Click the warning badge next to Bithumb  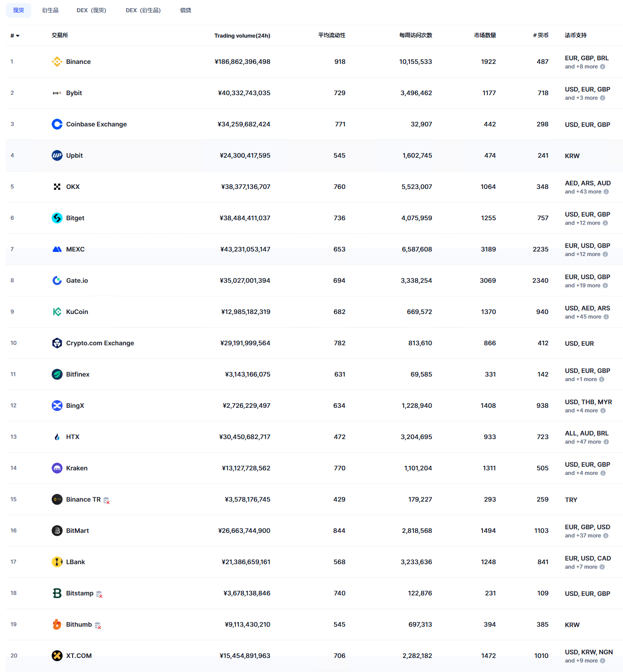pyautogui.click(x=98, y=625)
